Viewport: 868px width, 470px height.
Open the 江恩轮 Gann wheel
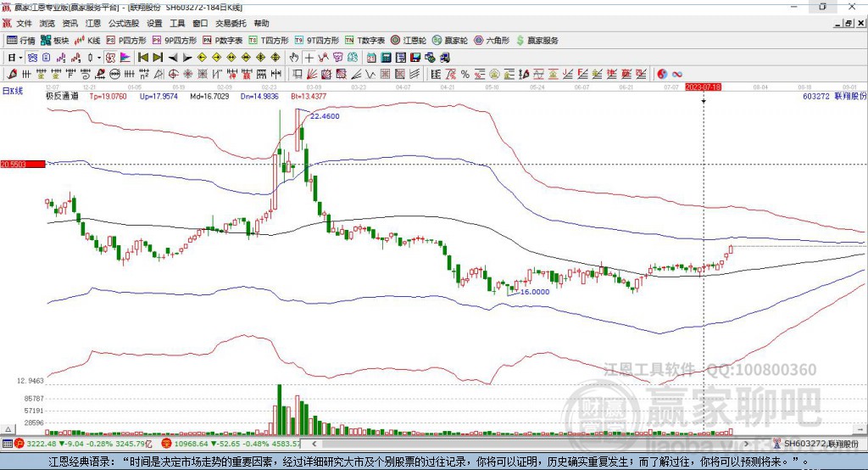click(x=409, y=41)
